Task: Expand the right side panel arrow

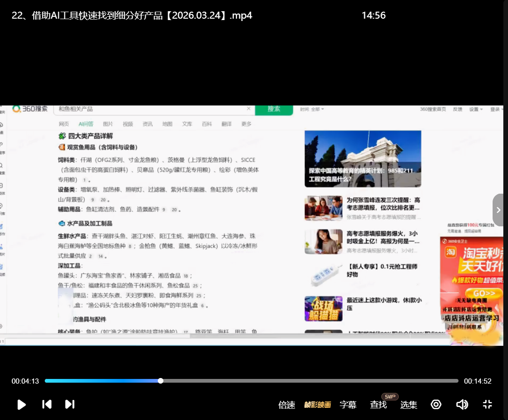Action: coord(498,210)
